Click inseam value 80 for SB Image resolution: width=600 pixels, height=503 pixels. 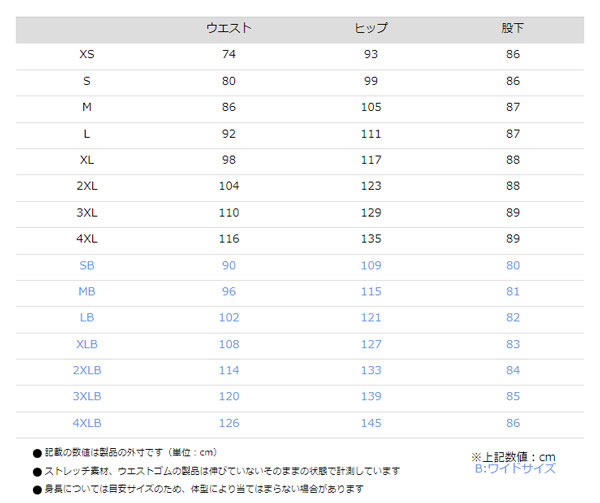point(513,265)
